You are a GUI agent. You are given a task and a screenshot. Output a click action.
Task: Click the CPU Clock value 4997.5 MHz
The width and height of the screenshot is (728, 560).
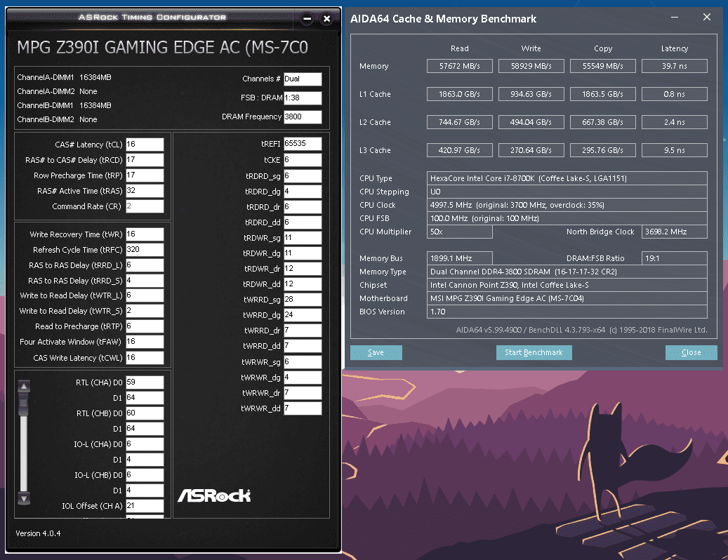[x=567, y=205]
